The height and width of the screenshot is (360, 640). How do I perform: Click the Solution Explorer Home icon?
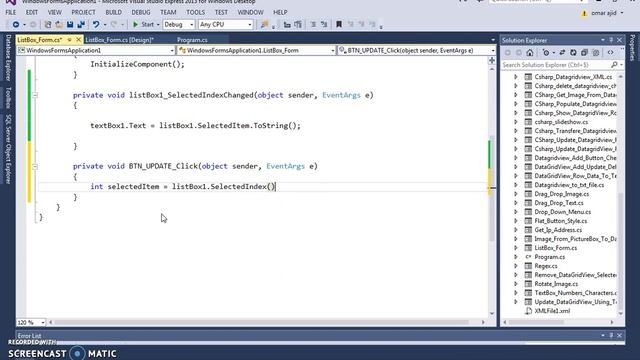[530, 53]
